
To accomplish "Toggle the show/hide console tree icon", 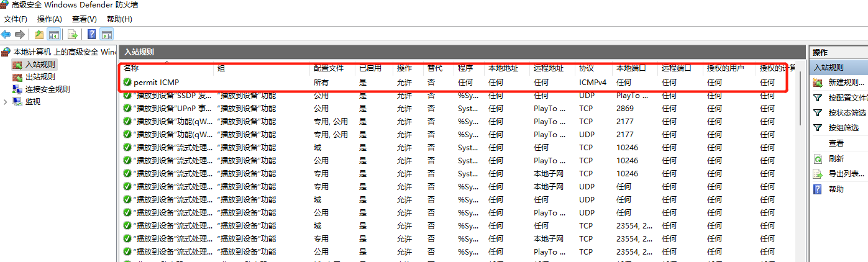I will tap(54, 35).
